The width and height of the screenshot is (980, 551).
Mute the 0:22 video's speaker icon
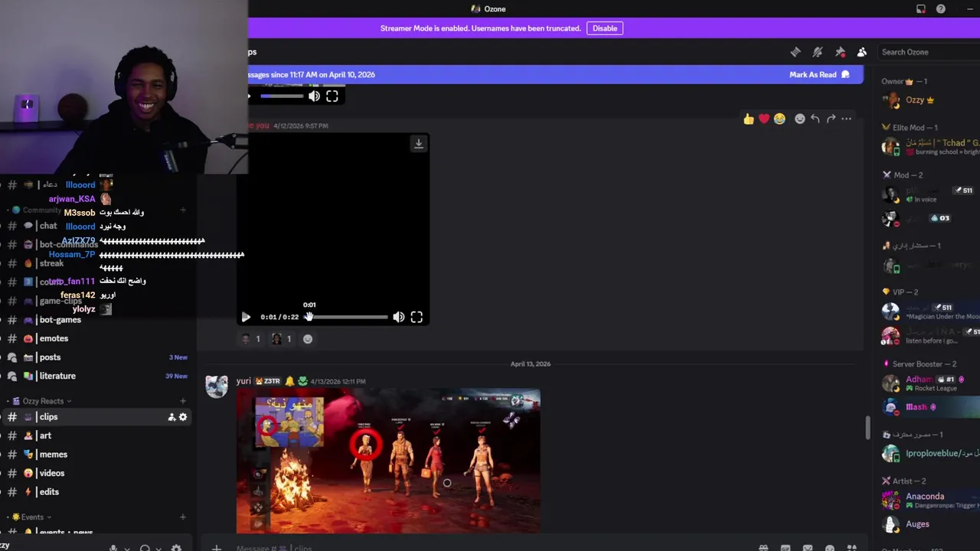pyautogui.click(x=399, y=317)
